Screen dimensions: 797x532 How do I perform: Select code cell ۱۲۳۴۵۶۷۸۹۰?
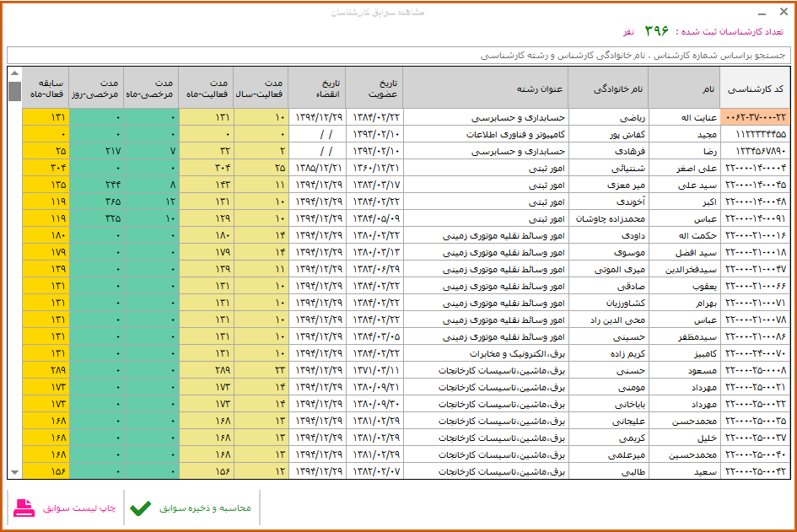point(756,151)
